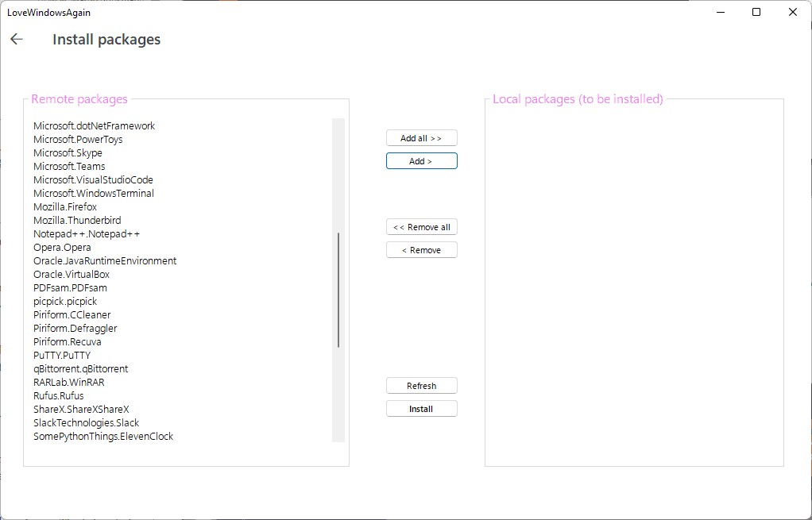Select Microsoft.VisualStudioCode package
Image resolution: width=812 pixels, height=520 pixels.
click(93, 179)
